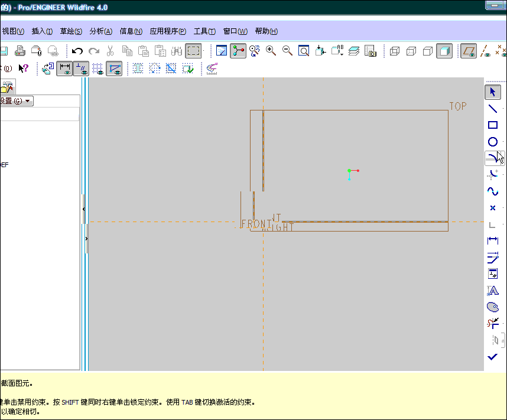The image size is (507, 420).
Task: Open the 分析(A) menu
Action: 101,31
